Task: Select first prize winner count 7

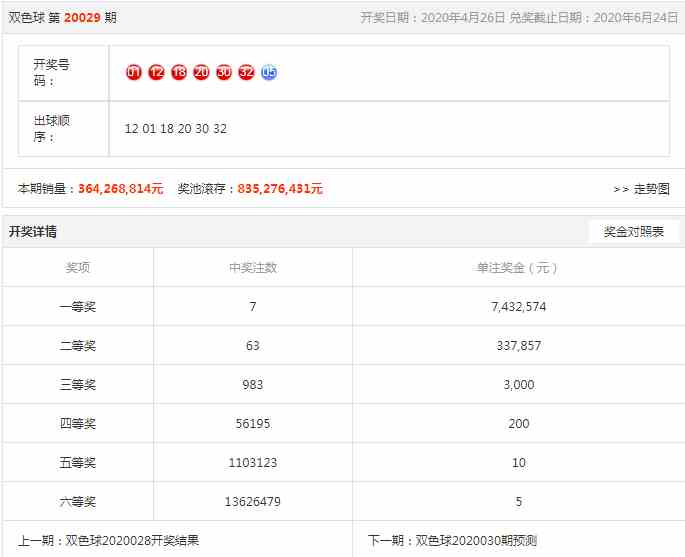Action: (253, 307)
